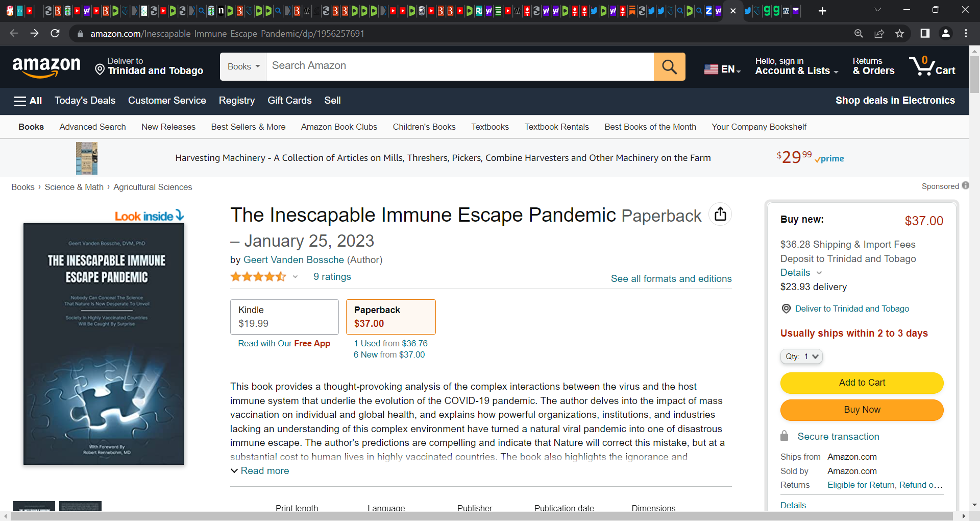Click the Add to Cart button

[862, 383]
